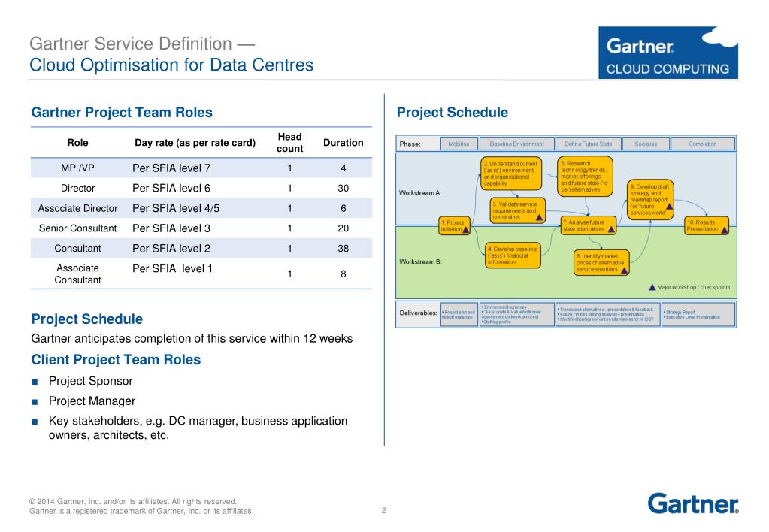Click the triangle in Develop draft strategy box
Screen dimensions: 769x532
pyautogui.click(x=669, y=207)
